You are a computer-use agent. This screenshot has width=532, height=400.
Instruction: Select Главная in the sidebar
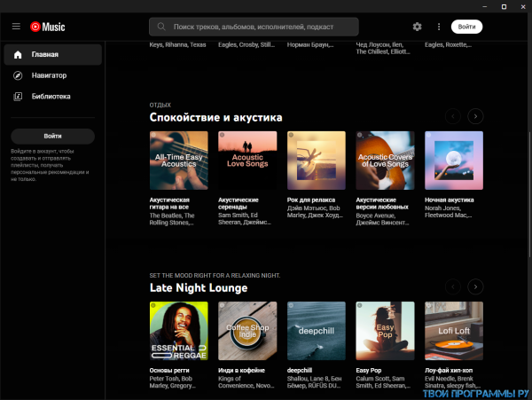(53, 54)
